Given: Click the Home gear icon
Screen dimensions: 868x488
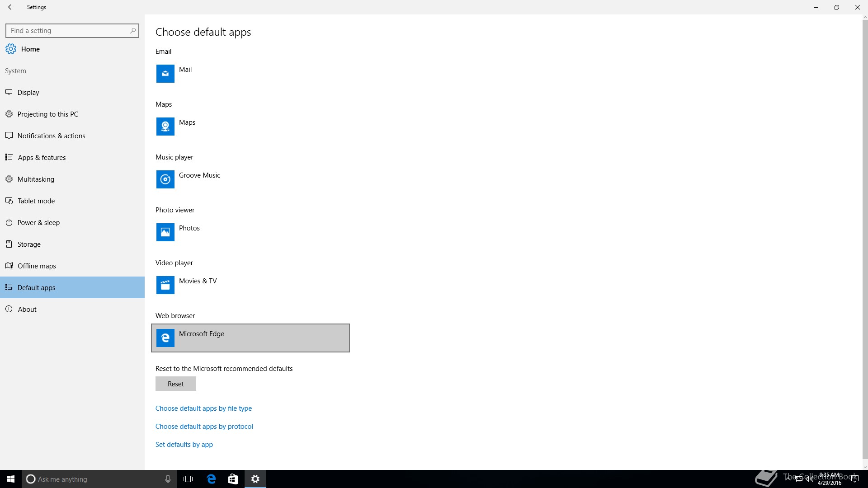Looking at the screenshot, I should pos(11,49).
